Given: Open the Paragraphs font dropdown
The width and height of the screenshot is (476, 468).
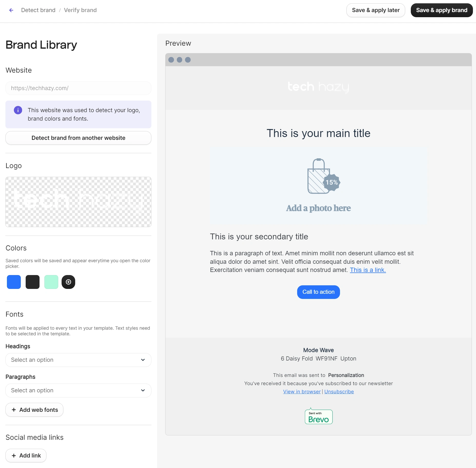Looking at the screenshot, I should (x=78, y=391).
